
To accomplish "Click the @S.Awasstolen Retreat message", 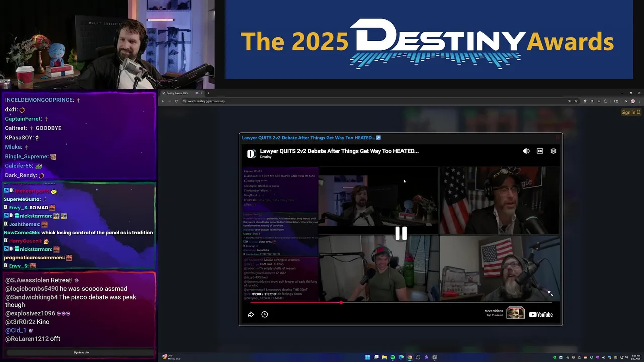I will (x=42, y=280).
